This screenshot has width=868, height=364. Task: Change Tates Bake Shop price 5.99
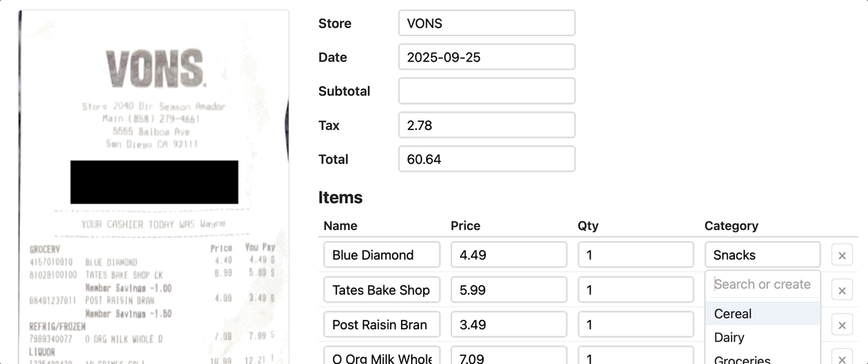point(509,290)
